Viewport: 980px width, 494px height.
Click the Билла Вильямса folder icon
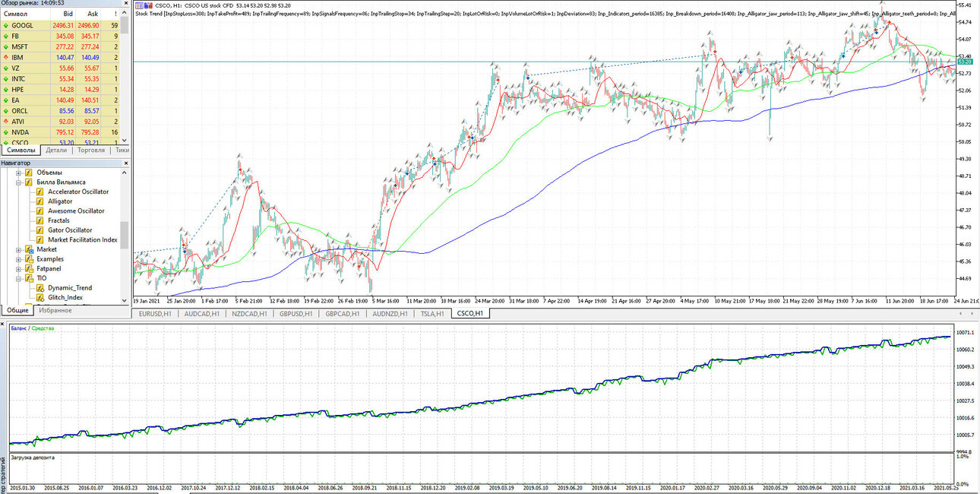click(29, 182)
